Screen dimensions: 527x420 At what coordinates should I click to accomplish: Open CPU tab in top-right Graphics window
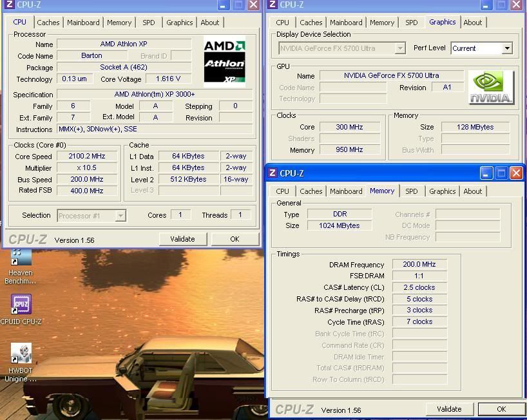282,23
